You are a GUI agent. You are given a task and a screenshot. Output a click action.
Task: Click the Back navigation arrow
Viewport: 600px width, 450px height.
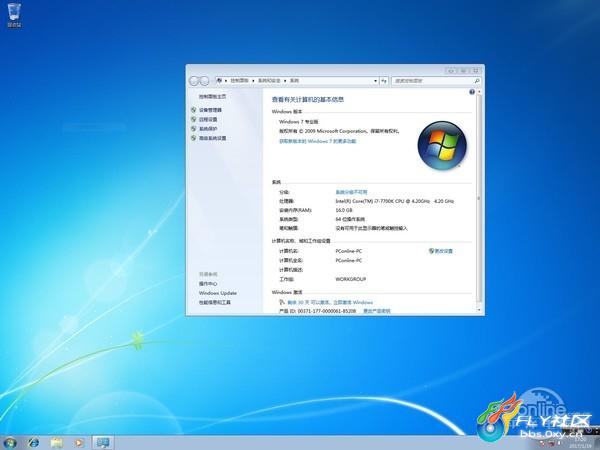point(194,81)
